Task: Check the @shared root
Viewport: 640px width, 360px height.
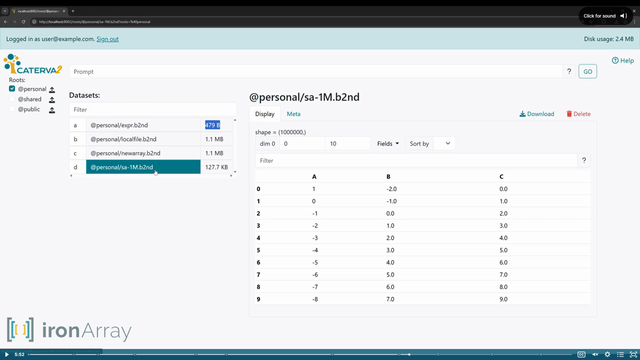Action: coord(12,99)
